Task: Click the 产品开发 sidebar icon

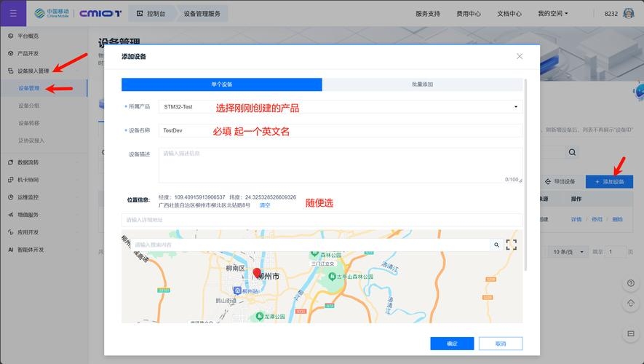Action: point(11,53)
